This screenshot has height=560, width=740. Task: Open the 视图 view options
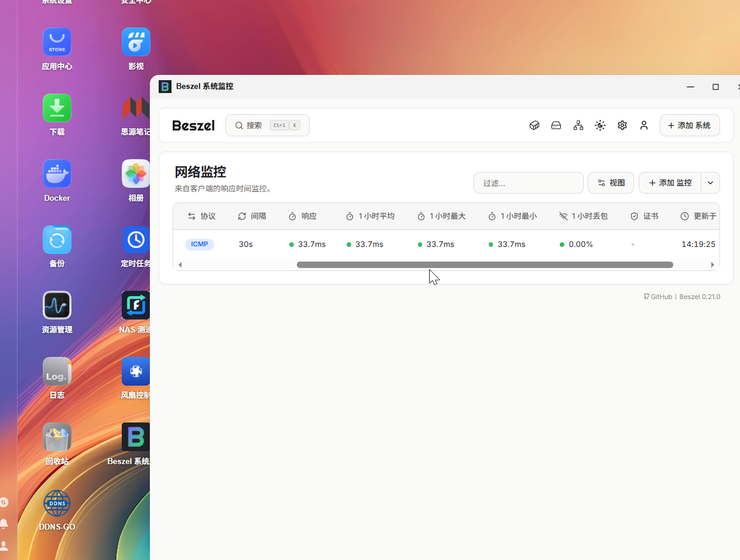[x=611, y=183]
